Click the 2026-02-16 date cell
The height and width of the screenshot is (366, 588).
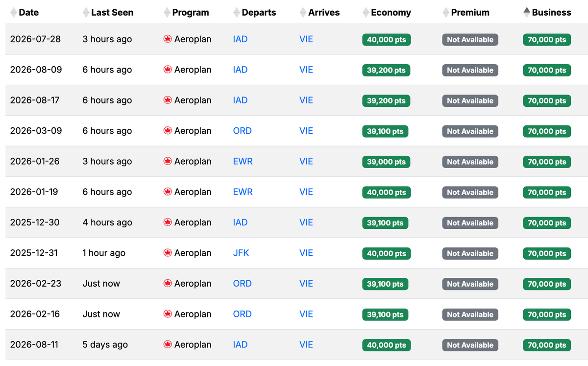point(35,315)
